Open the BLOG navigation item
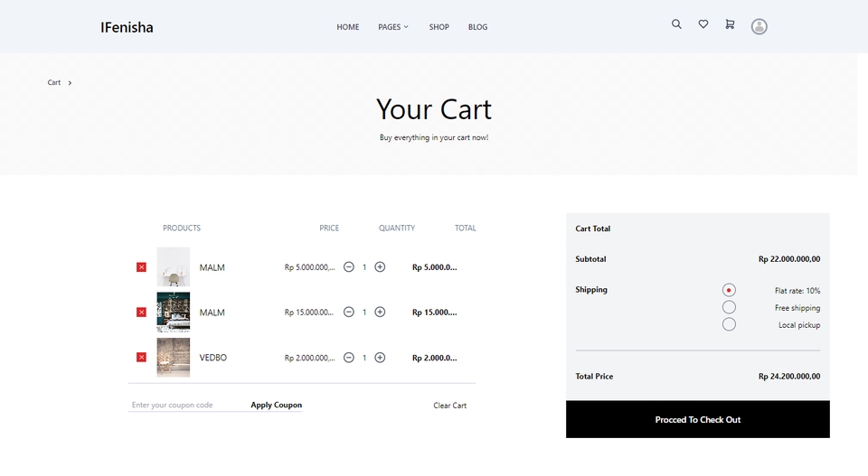The height and width of the screenshot is (476, 868). [477, 27]
